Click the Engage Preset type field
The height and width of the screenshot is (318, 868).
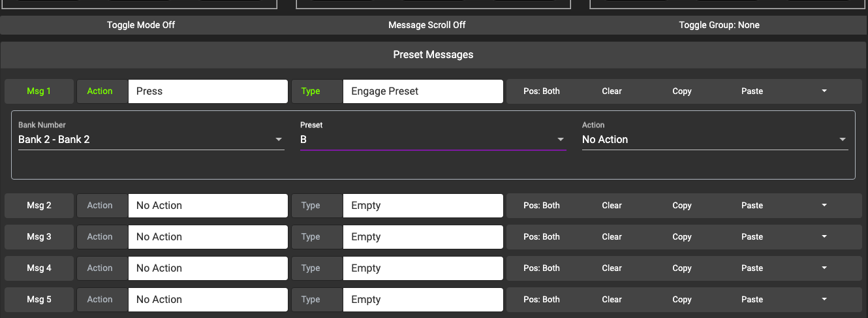422,91
